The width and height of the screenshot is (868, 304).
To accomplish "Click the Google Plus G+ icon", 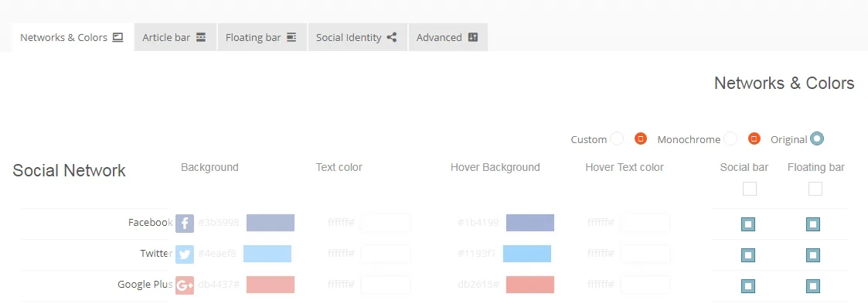I will [185, 285].
